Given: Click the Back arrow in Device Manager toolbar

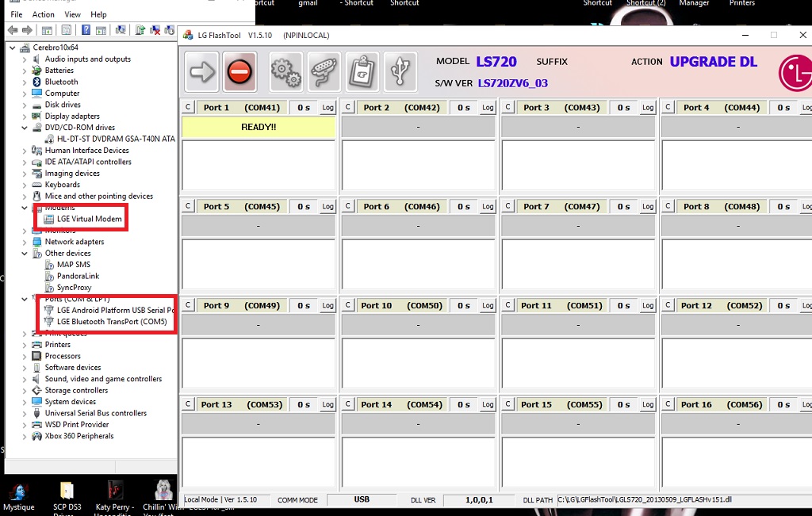Looking at the screenshot, I should click(x=12, y=30).
